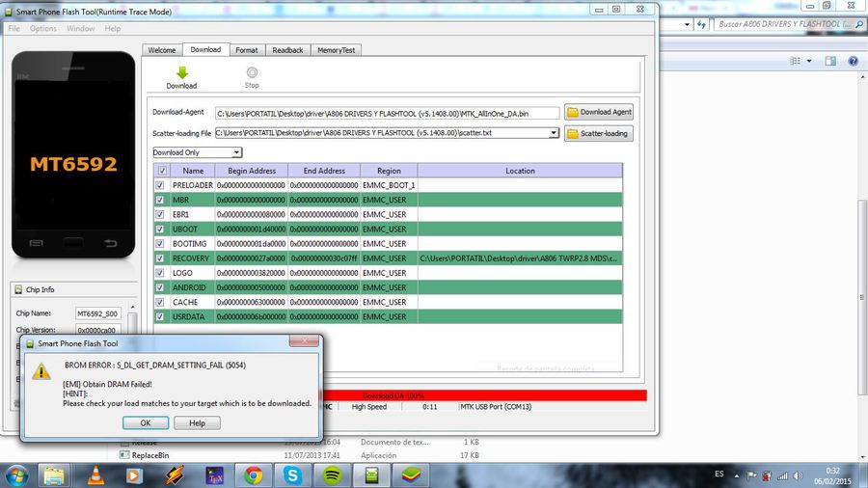Open the Download Agent folder button

pos(599,112)
